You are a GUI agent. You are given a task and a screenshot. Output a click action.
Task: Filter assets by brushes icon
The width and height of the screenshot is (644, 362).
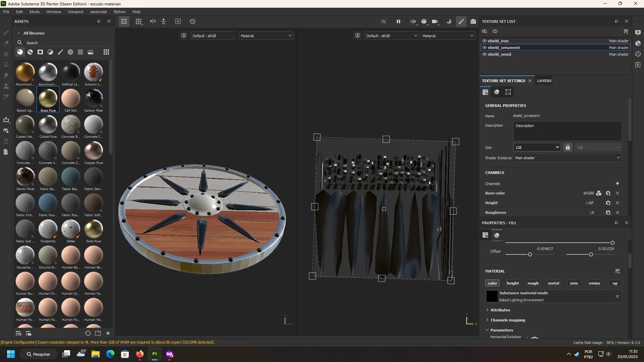point(60,52)
